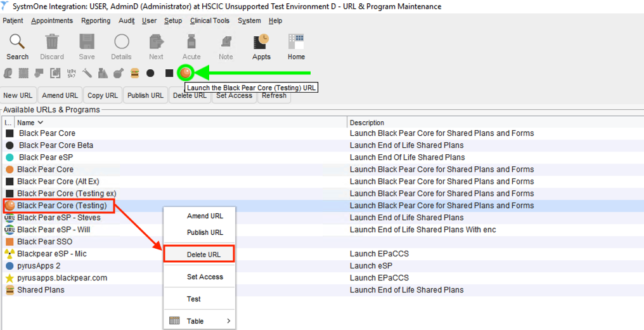The width and height of the screenshot is (644, 330).
Task: Open the Audit menu
Action: [127, 20]
